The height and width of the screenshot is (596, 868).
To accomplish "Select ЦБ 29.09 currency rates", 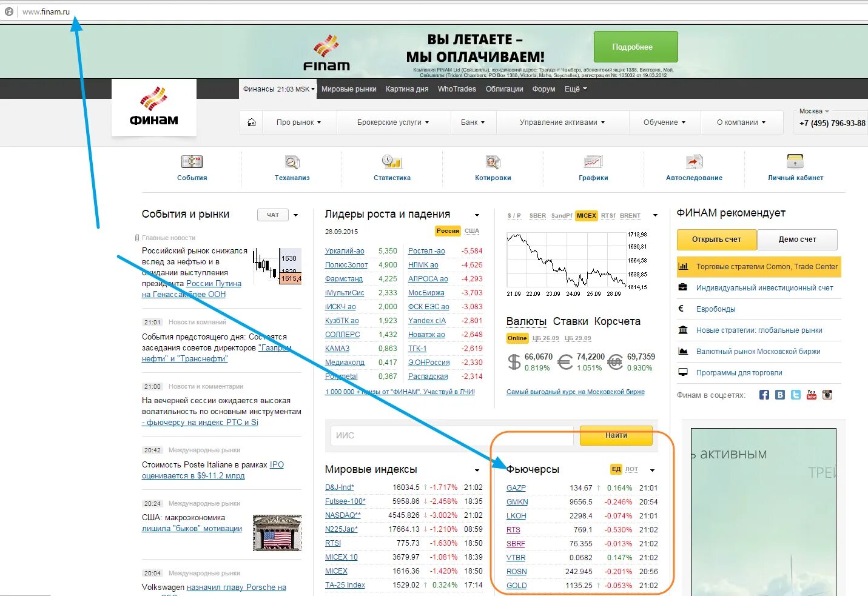I will coord(577,338).
